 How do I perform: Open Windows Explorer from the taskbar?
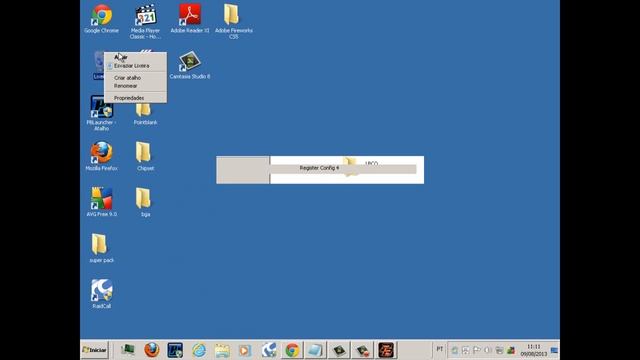click(x=222, y=350)
